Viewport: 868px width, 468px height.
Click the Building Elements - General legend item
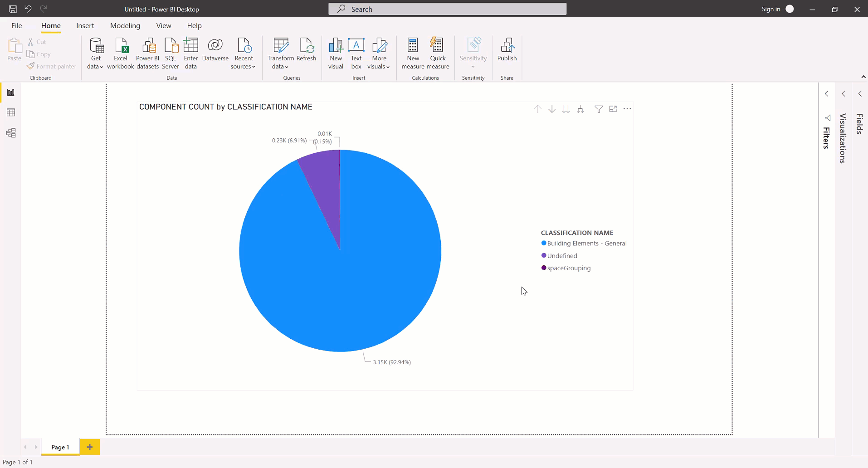(x=584, y=244)
